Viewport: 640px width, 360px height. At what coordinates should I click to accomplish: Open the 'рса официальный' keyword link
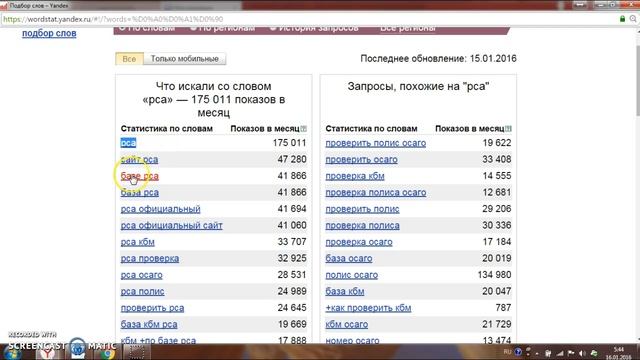tap(160, 209)
